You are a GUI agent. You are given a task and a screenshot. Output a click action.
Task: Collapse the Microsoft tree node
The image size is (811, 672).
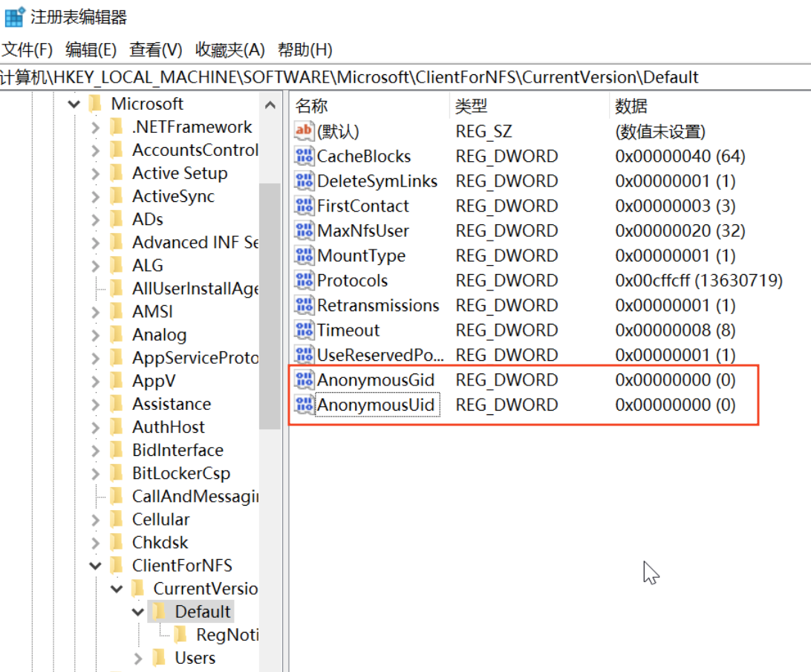pos(74,104)
